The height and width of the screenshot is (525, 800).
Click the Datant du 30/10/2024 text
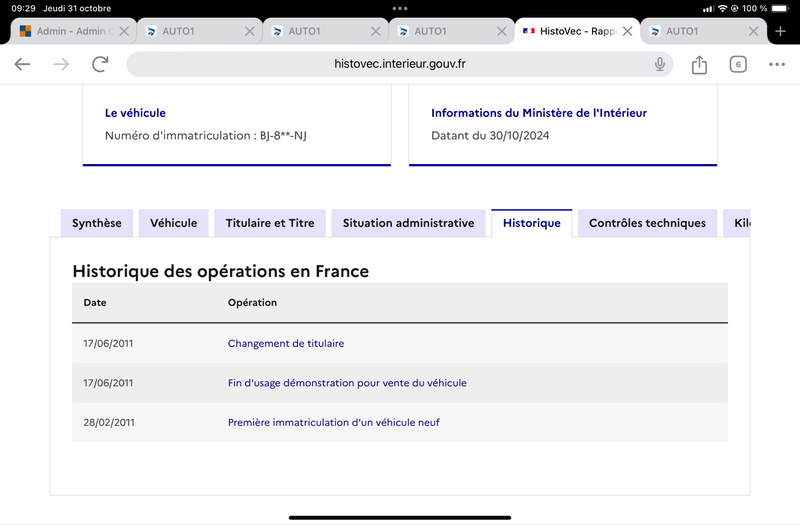[490, 136]
